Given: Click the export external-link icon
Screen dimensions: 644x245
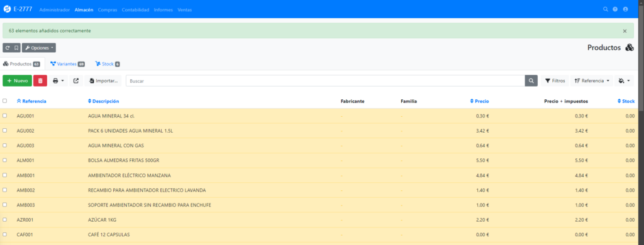Looking at the screenshot, I should [76, 81].
